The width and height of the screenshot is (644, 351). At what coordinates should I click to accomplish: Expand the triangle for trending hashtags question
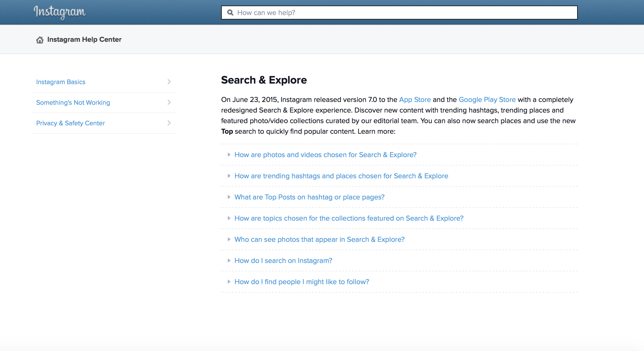(x=229, y=176)
